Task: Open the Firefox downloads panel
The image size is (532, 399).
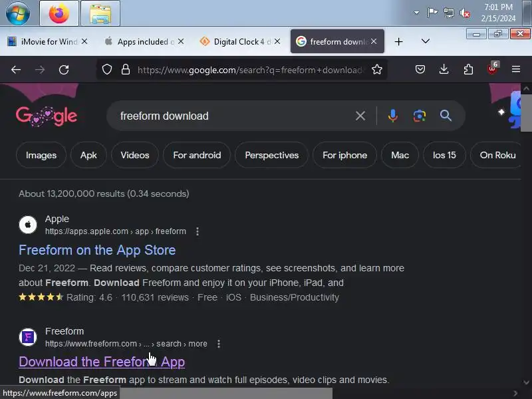Action: [x=444, y=70]
